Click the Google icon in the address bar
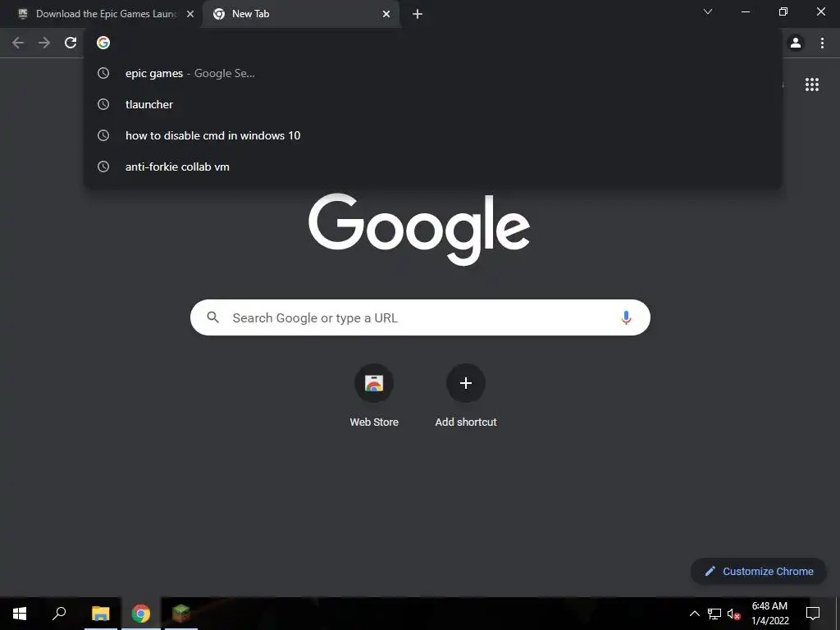Image resolution: width=840 pixels, height=630 pixels. click(x=103, y=43)
